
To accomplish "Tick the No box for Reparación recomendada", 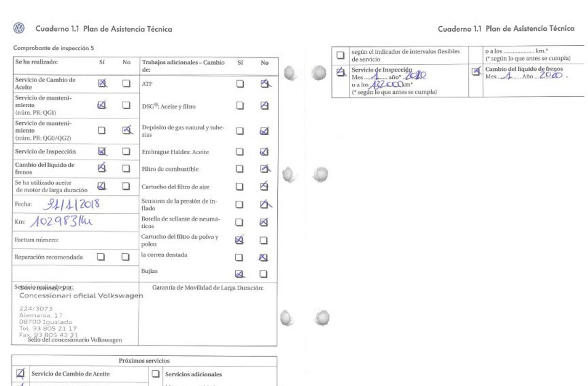I will (126, 257).
